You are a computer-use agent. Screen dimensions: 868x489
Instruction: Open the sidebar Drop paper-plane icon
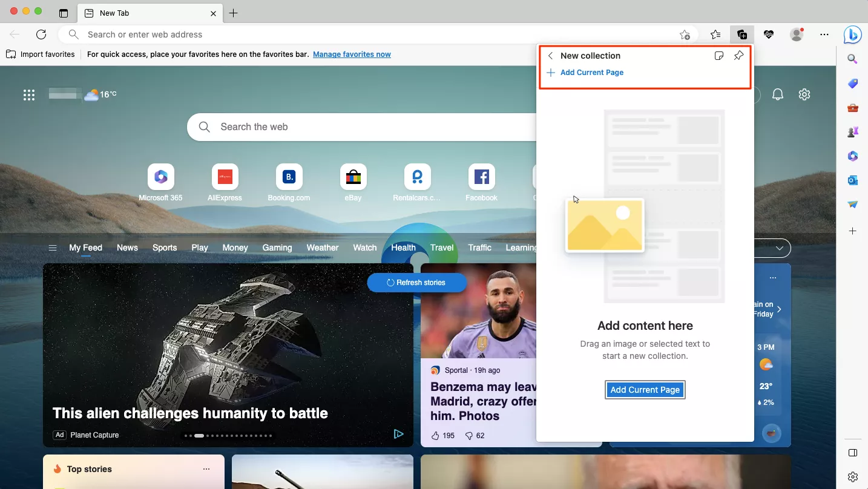tap(852, 205)
